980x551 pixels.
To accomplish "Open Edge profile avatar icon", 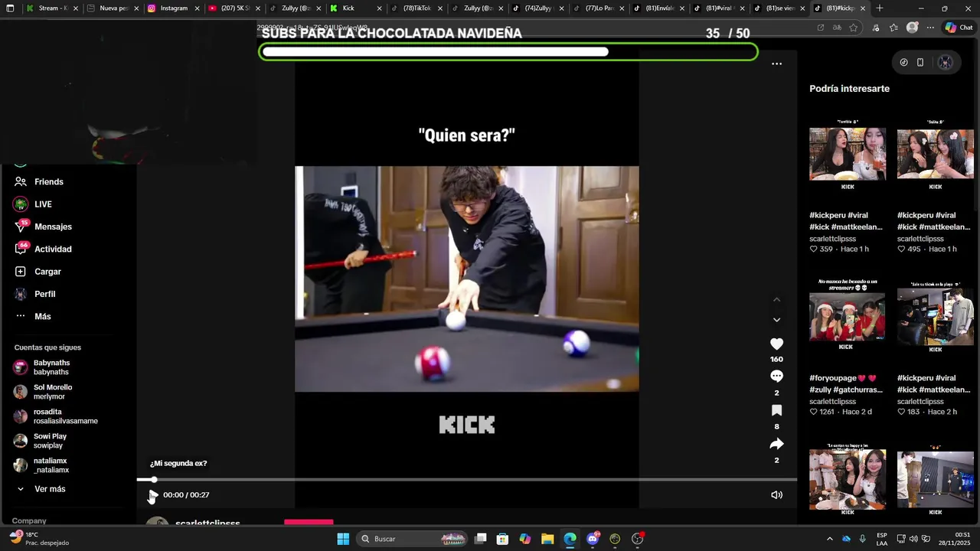I will tap(912, 28).
